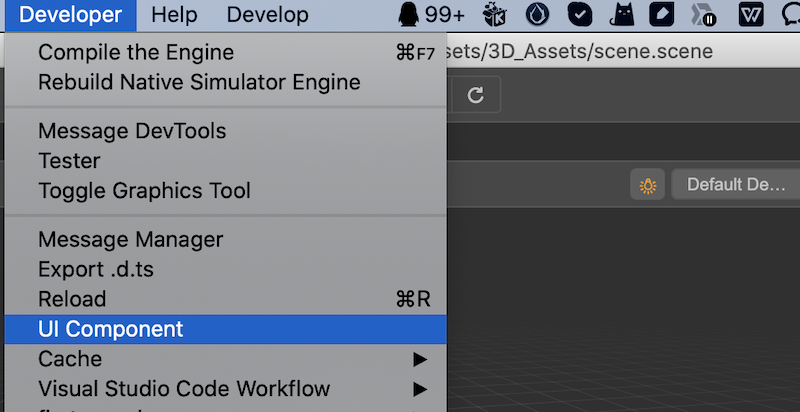Click the refresh icon in the editor toolbar
This screenshot has width=800, height=412.
476,95
